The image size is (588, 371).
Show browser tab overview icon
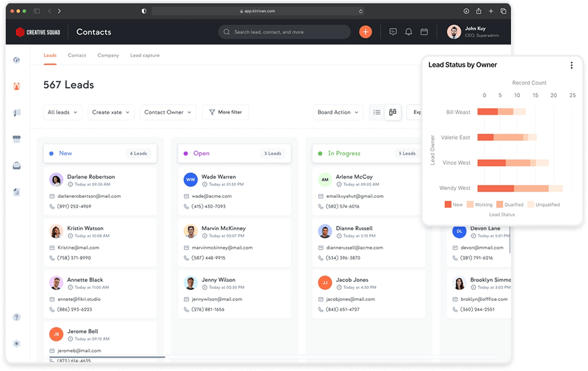(503, 11)
